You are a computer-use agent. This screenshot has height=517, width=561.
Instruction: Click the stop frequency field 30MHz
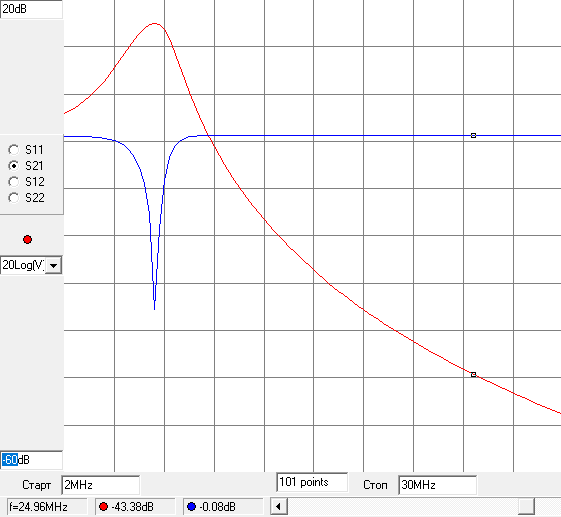[x=437, y=485]
